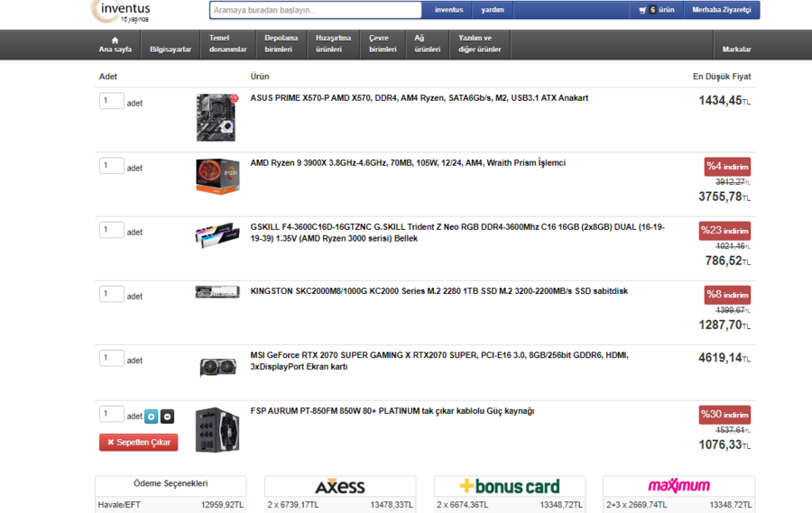The image size is (812, 513).
Task: Open the Markalar menu
Action: pyautogui.click(x=736, y=44)
